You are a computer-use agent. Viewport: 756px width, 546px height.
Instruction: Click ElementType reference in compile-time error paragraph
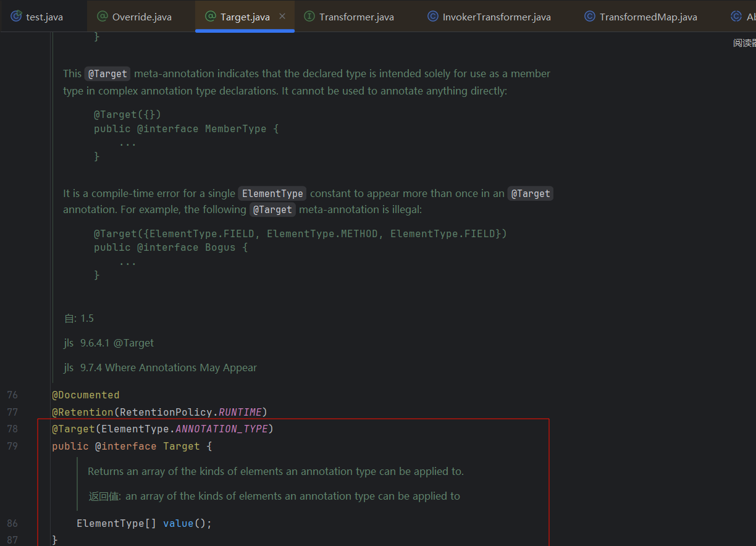click(272, 193)
